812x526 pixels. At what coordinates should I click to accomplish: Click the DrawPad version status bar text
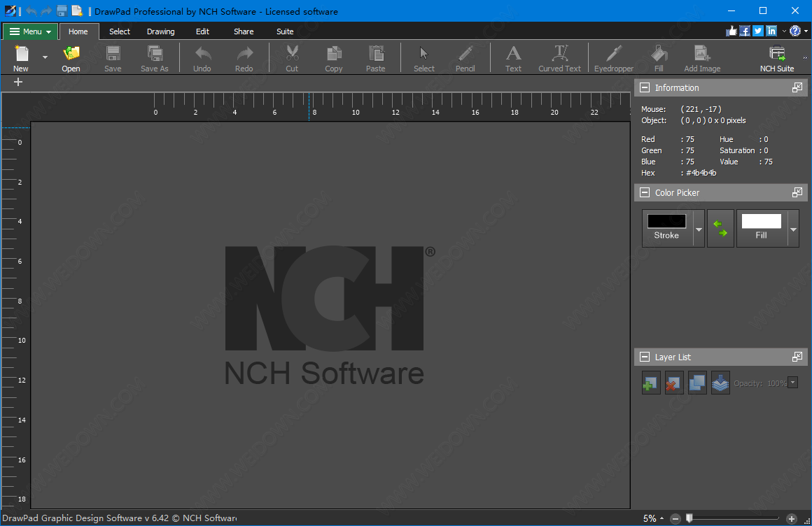(x=120, y=518)
